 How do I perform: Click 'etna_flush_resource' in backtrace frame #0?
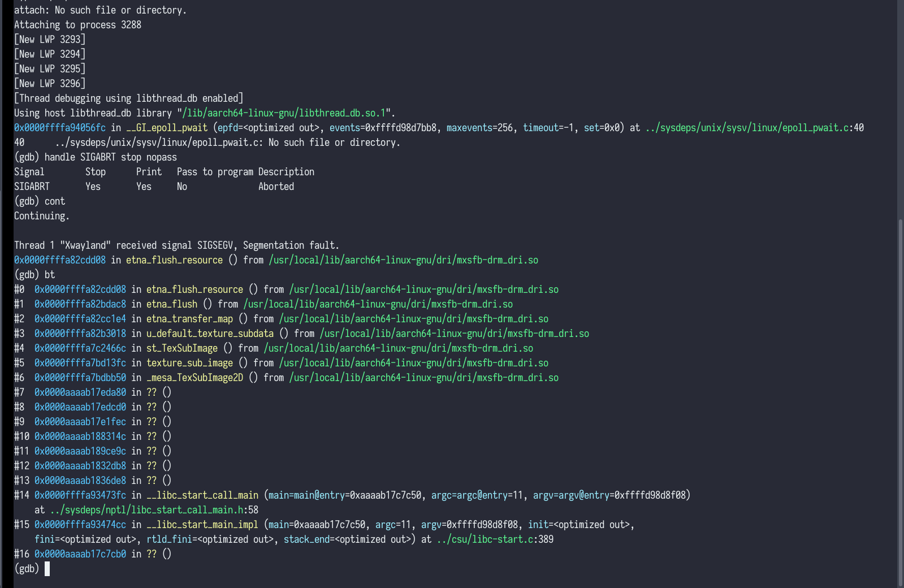pyautogui.click(x=194, y=289)
